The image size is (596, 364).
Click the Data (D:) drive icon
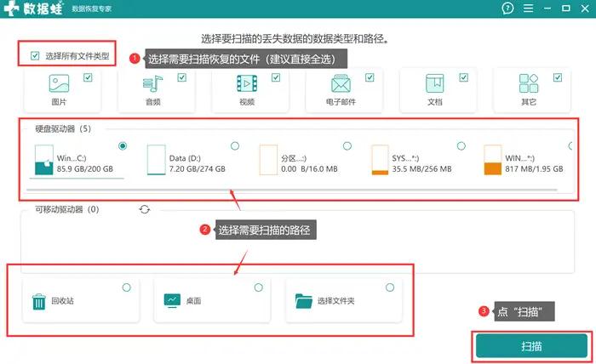[156, 160]
